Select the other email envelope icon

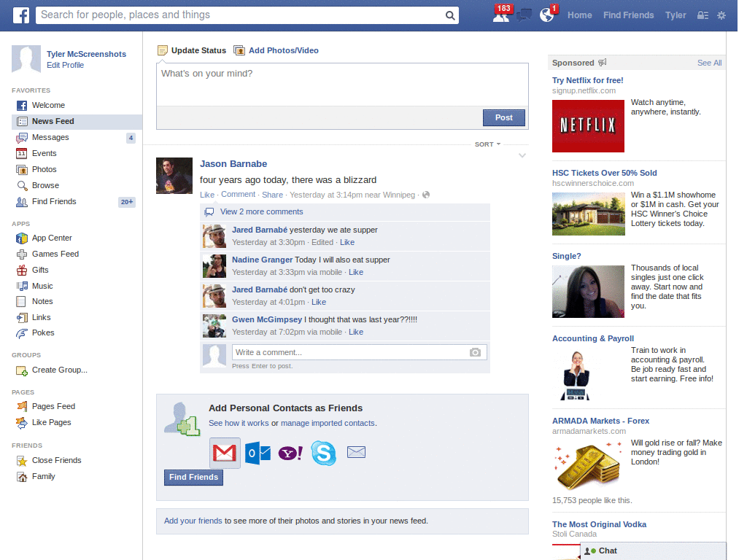(x=356, y=452)
